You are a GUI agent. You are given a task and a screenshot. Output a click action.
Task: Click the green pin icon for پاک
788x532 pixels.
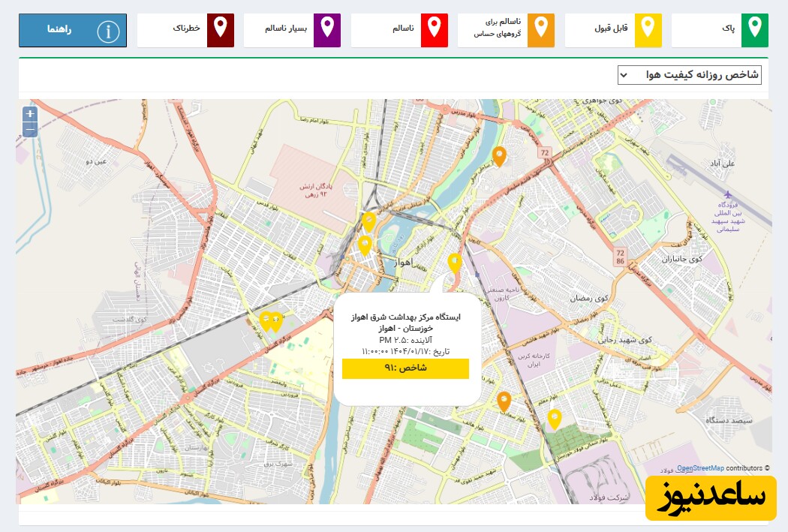point(754,30)
